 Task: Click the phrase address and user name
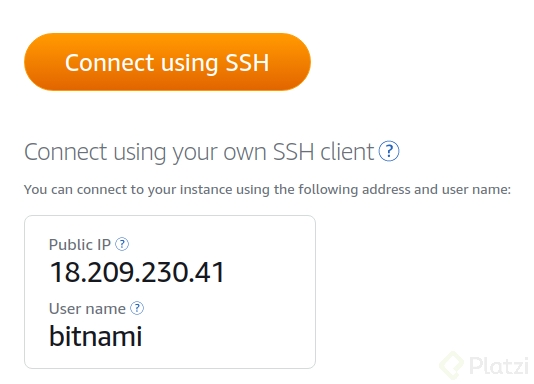click(x=436, y=189)
